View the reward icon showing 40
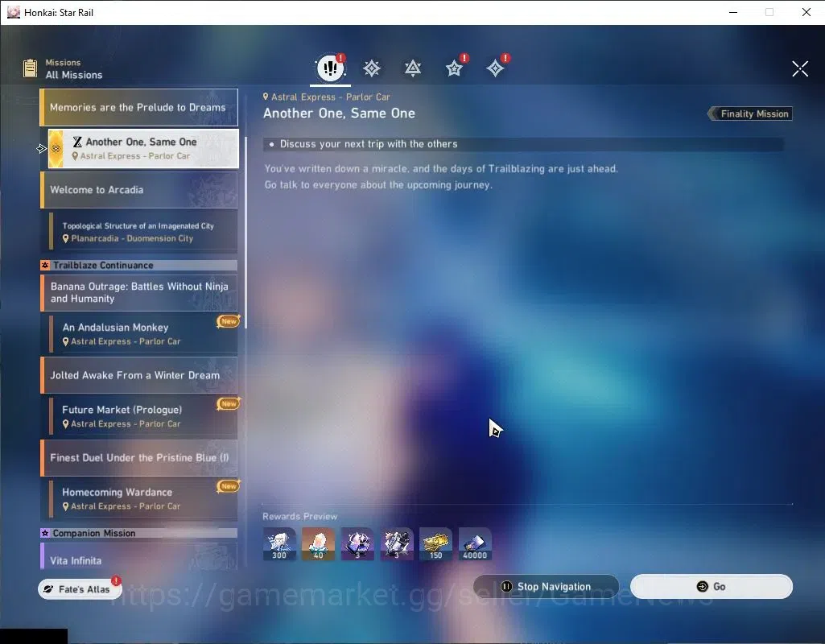The image size is (825, 644). [318, 544]
